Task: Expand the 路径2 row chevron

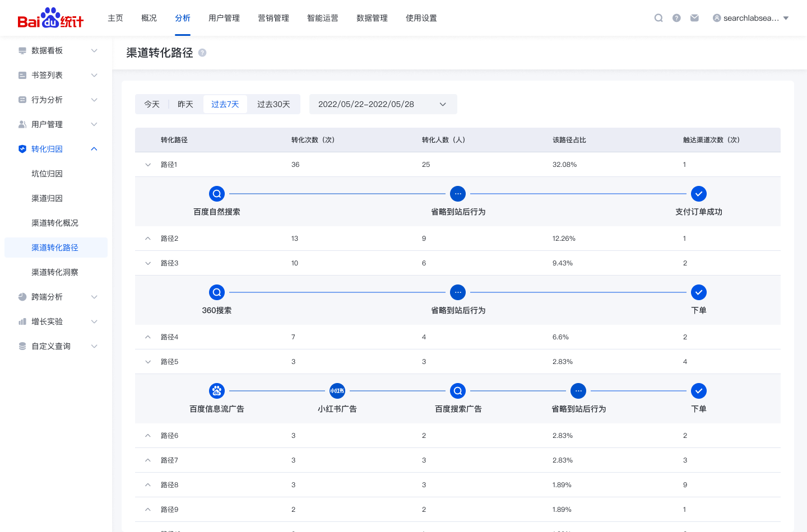Action: (x=148, y=239)
